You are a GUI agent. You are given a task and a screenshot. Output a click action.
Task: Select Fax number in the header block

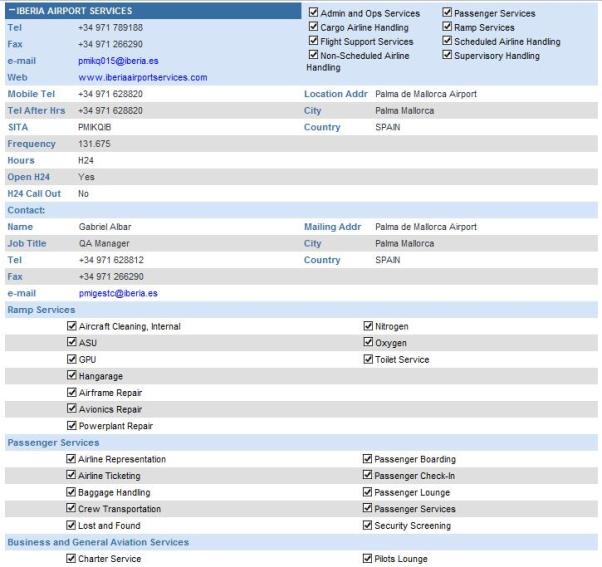110,44
